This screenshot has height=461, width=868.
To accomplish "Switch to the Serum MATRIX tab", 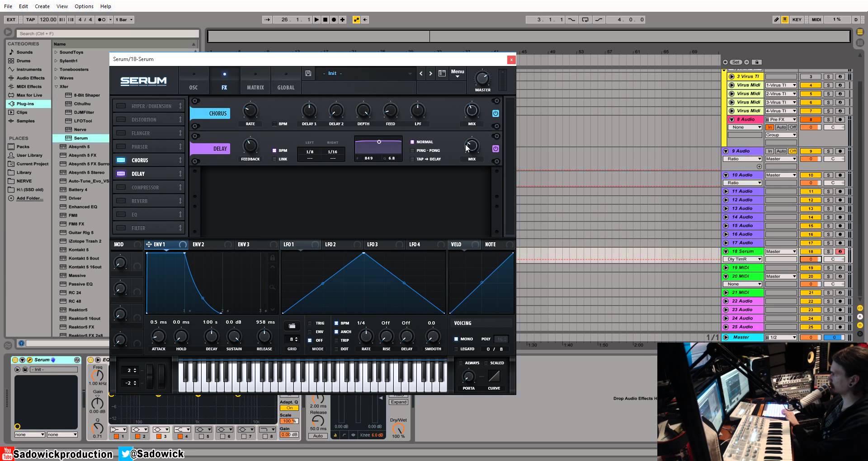I will [x=255, y=80].
